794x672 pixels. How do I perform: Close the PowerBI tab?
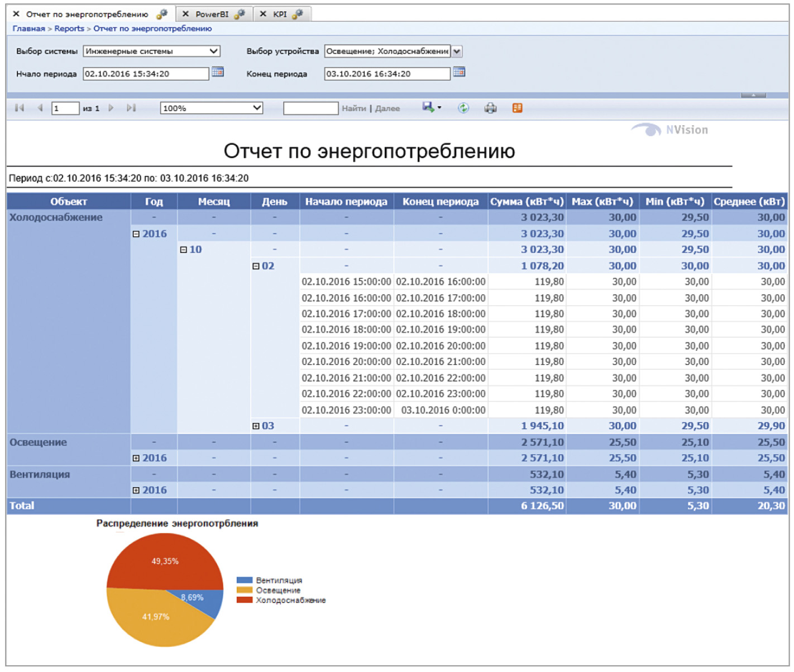pyautogui.click(x=185, y=14)
